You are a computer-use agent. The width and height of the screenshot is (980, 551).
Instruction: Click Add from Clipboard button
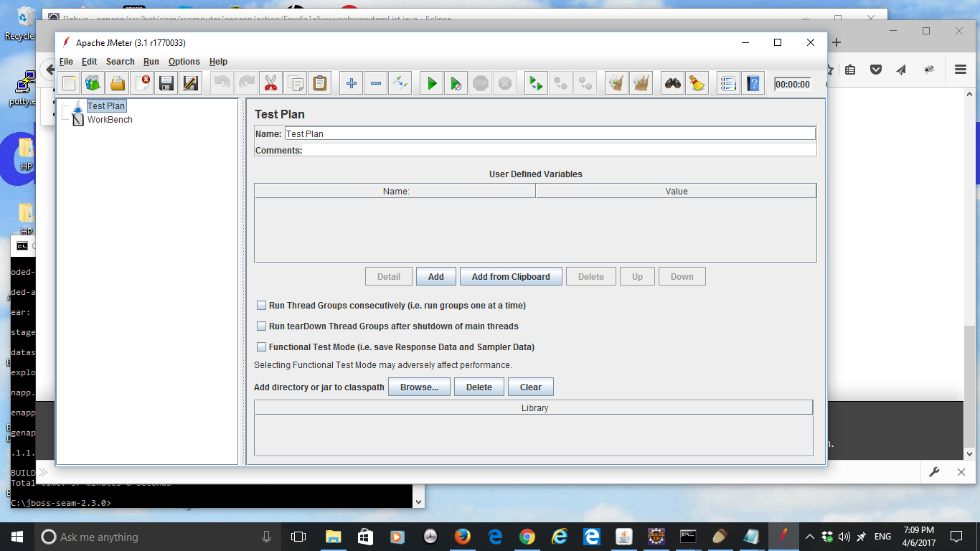(511, 277)
